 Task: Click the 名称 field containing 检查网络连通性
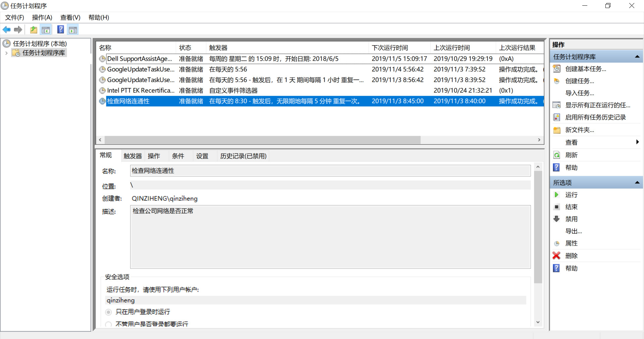(x=330, y=171)
